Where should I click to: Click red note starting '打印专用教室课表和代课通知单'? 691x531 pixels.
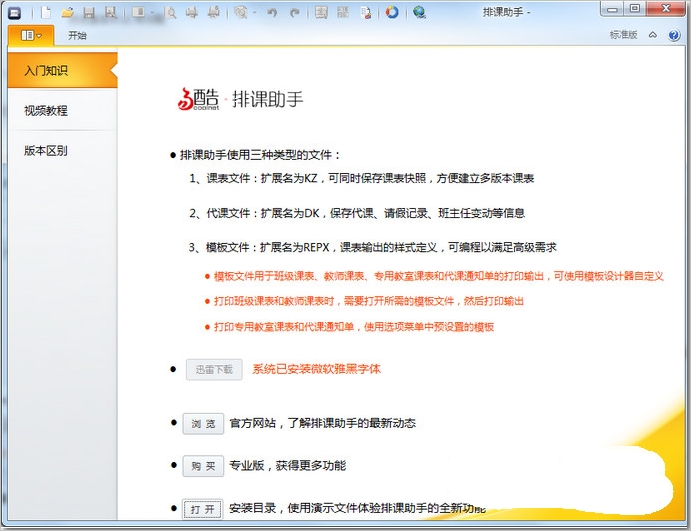coord(354,327)
